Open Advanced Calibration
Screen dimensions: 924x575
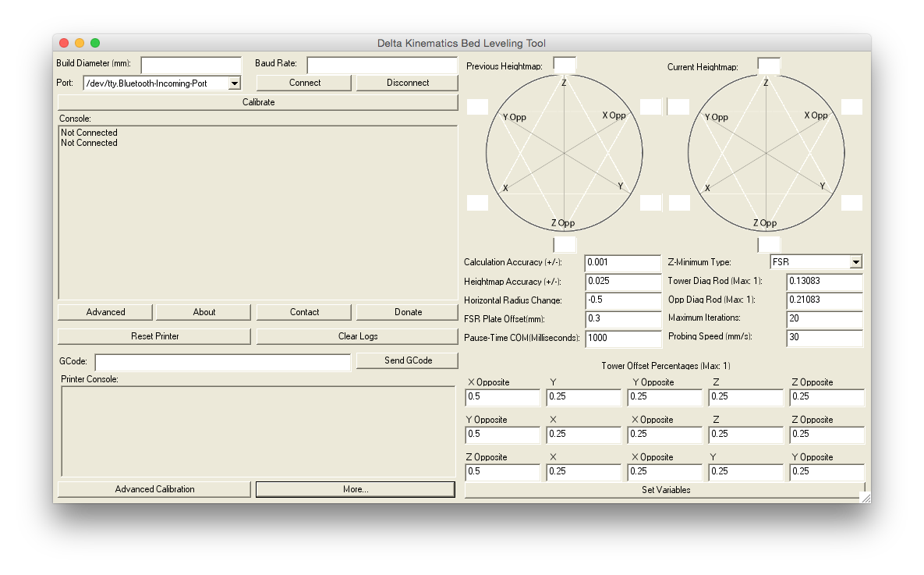(x=154, y=489)
